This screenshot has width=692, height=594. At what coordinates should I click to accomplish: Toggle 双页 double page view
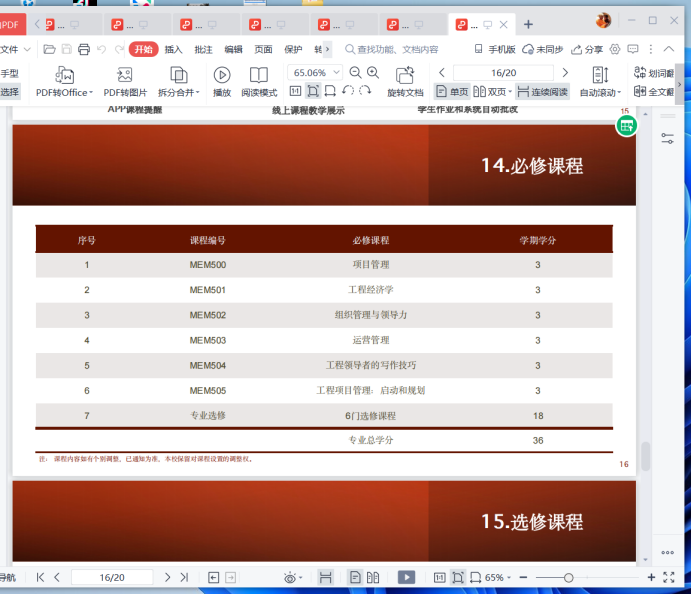point(492,91)
